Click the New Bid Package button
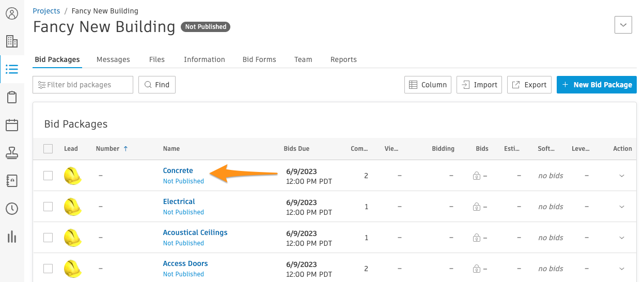Screen dimensions: 644x282 (596, 85)
